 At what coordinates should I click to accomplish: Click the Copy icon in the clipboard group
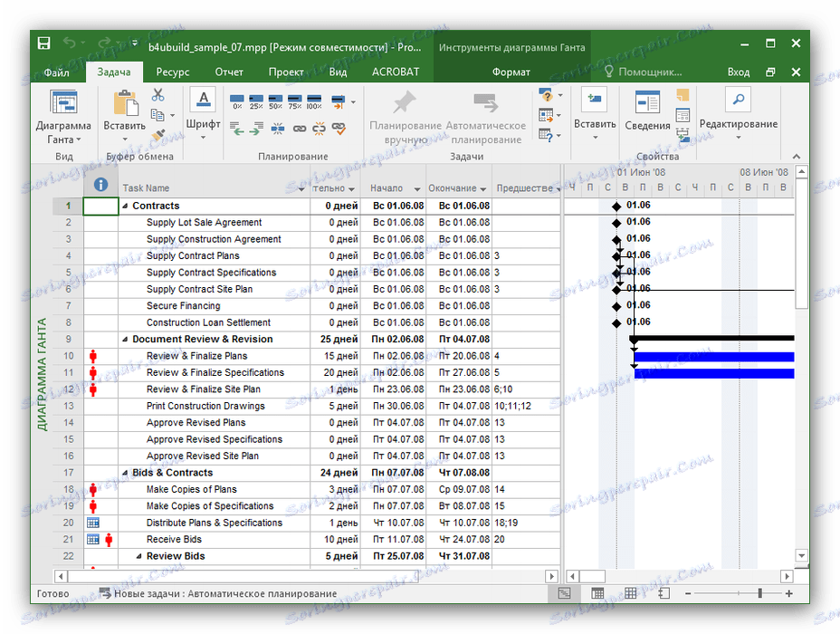click(157, 115)
